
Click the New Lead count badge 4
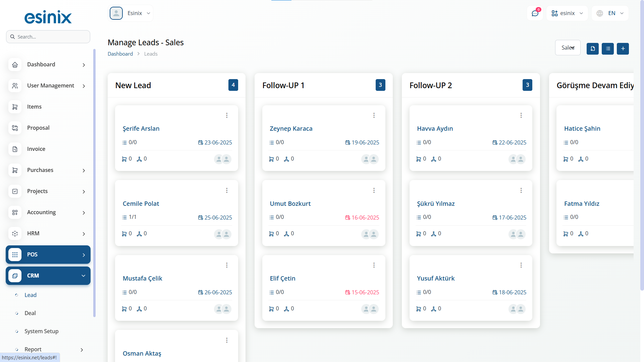pyautogui.click(x=233, y=85)
